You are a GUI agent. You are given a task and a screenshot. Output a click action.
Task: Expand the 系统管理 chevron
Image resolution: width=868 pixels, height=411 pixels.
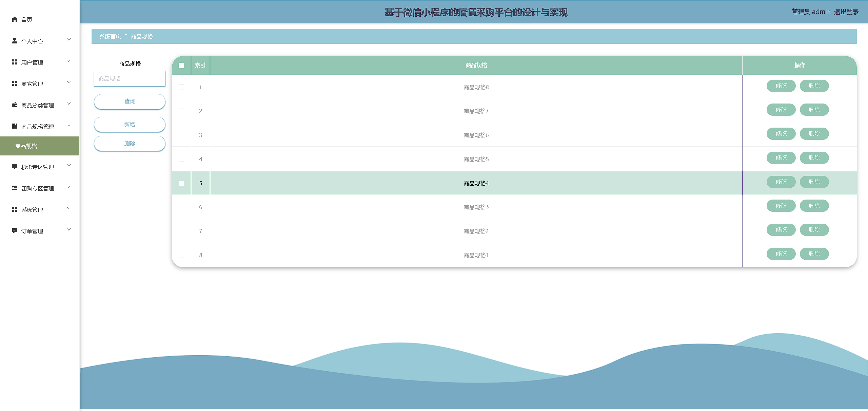69,208
